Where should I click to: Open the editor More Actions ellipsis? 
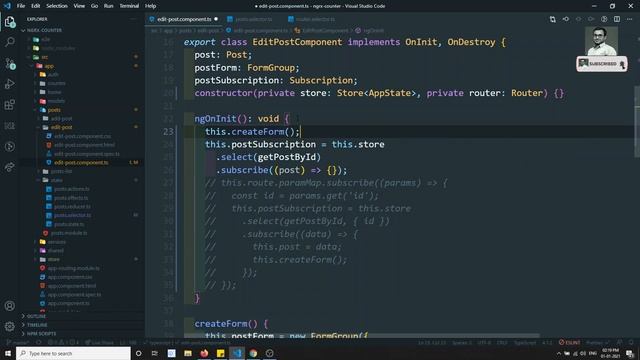[629, 19]
